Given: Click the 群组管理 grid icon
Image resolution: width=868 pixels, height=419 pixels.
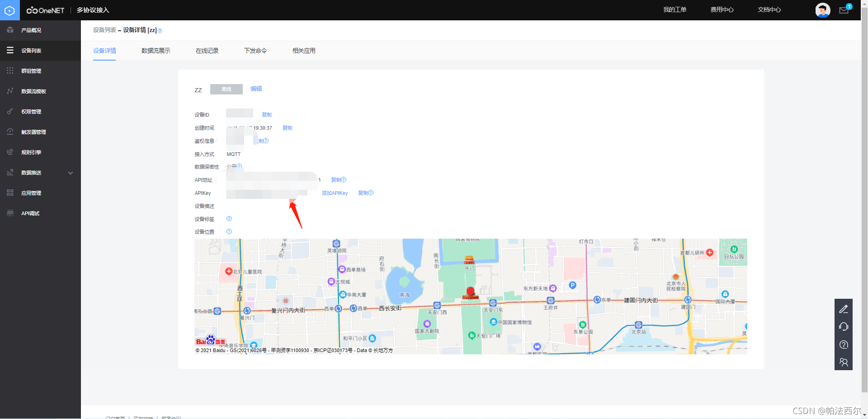Looking at the screenshot, I should coord(10,71).
